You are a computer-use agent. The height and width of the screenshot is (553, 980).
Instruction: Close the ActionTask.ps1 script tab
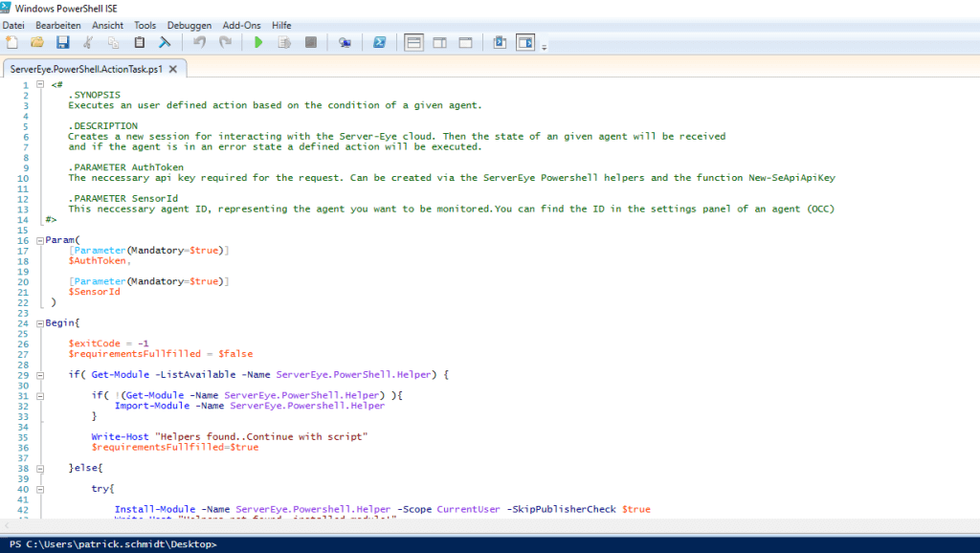pyautogui.click(x=173, y=69)
